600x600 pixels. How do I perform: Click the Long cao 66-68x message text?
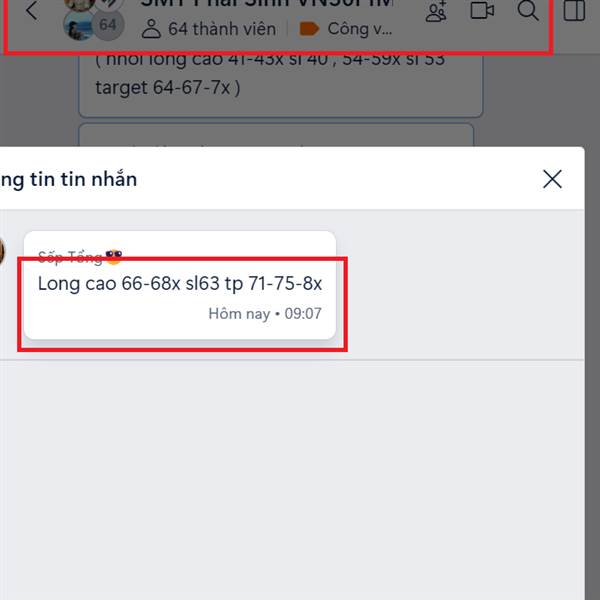(x=180, y=284)
